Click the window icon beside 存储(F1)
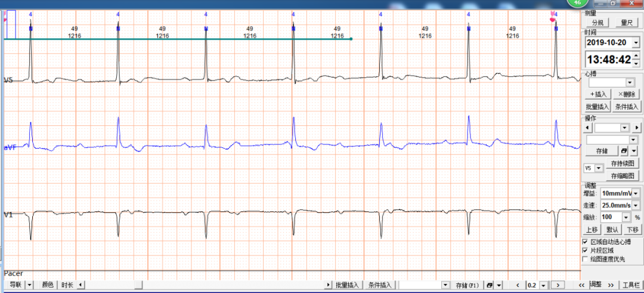Image resolution: width=644 pixels, height=293 pixels. point(489,285)
